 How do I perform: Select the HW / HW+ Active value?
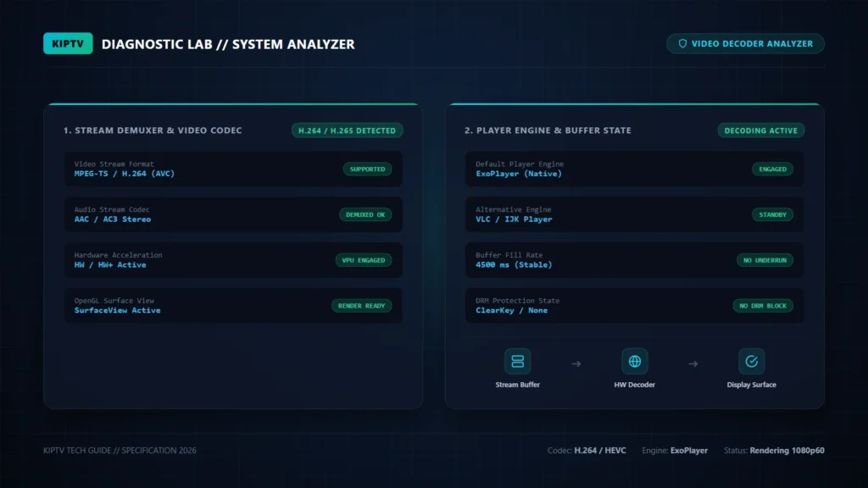(110, 265)
